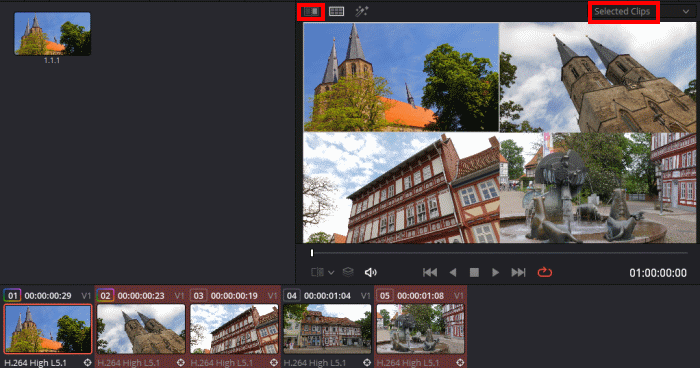Viewport: 700px width, 368px height.
Task: Jump to first frame of clip
Action: (430, 272)
